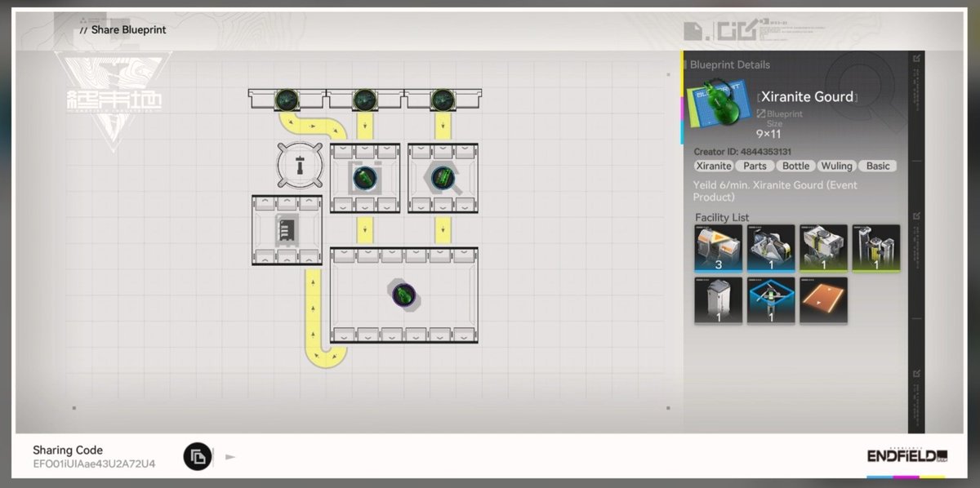Click the Sharing Code label
This screenshot has height=488, width=980.
(68, 450)
